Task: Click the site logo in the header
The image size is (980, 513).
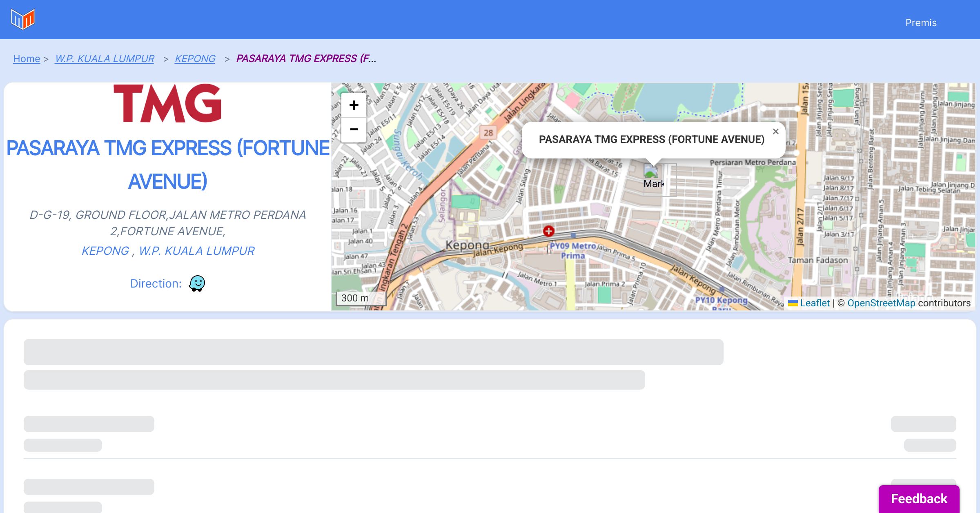Action: [x=23, y=19]
